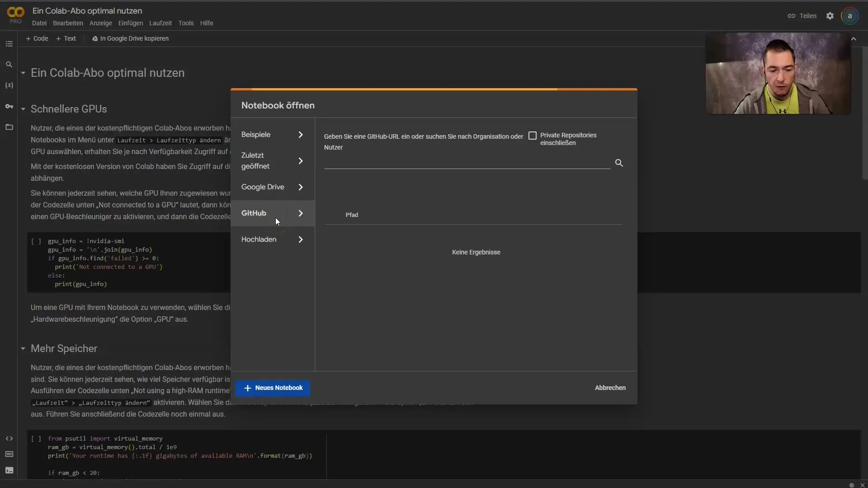The height and width of the screenshot is (488, 868).
Task: Click the 'Notebook öffnen' dialog title
Action: 278,106
